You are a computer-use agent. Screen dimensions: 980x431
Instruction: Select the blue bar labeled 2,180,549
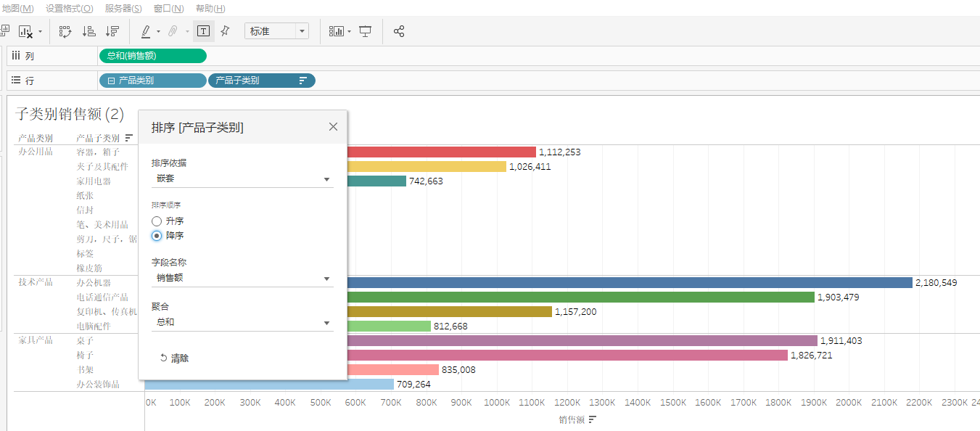630,283
